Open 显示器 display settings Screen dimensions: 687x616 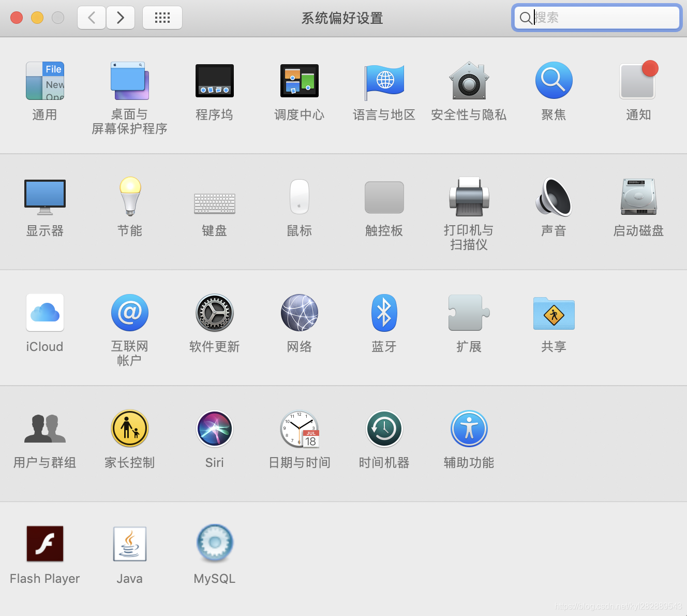[45, 197]
